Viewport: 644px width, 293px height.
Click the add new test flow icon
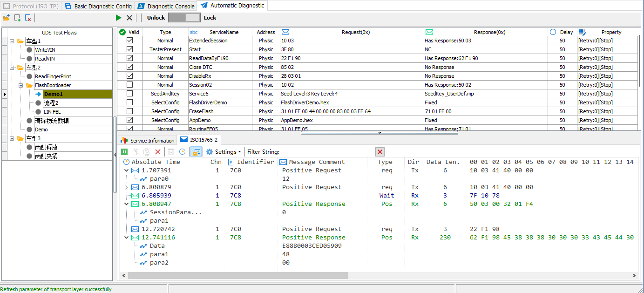[x=17, y=18]
